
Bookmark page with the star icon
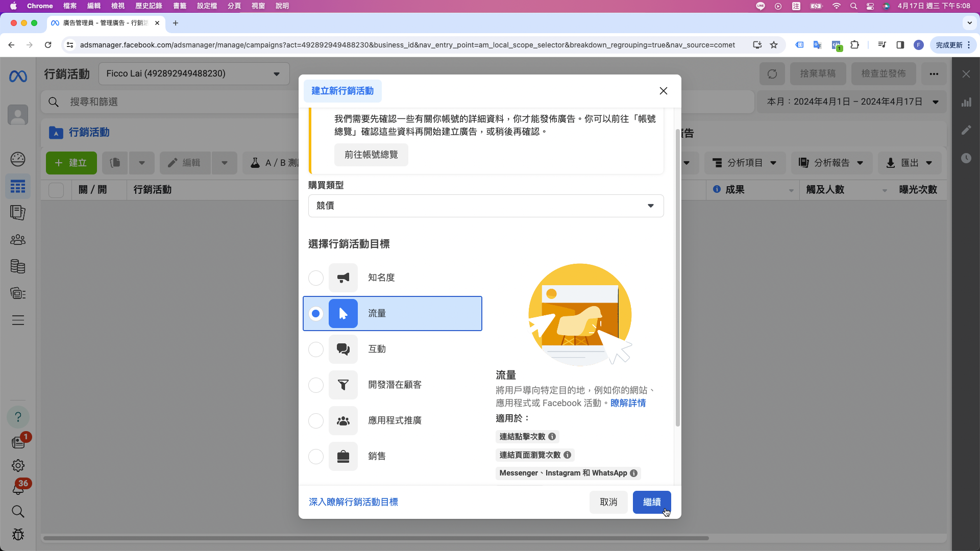[x=774, y=45]
